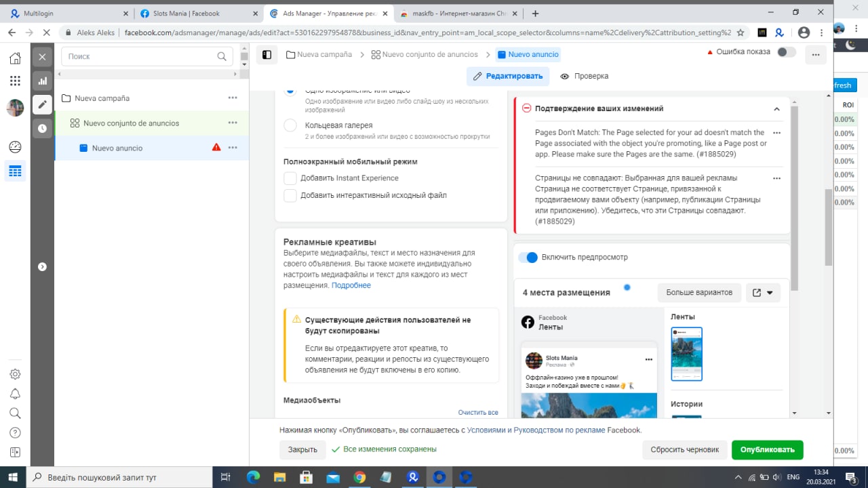Click Опубликовать green button
The height and width of the screenshot is (488, 868).
click(x=767, y=449)
